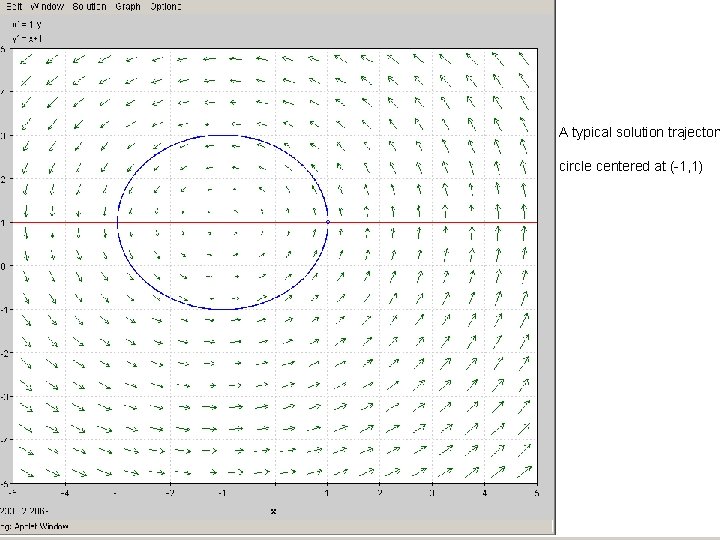This screenshot has height=540, width=720.
Task: Click the Applet Window status bar text
Action: (x=35, y=526)
